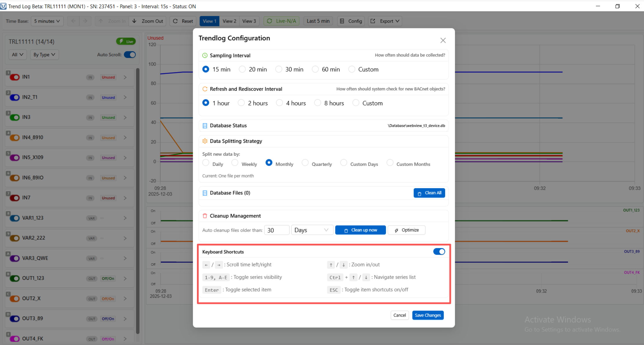Click Save Changes button

pos(428,315)
